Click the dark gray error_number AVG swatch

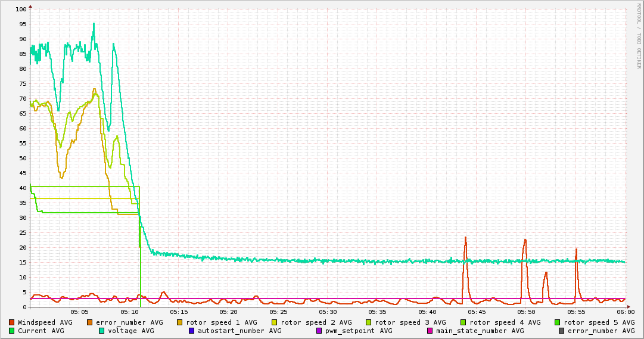tap(562, 331)
